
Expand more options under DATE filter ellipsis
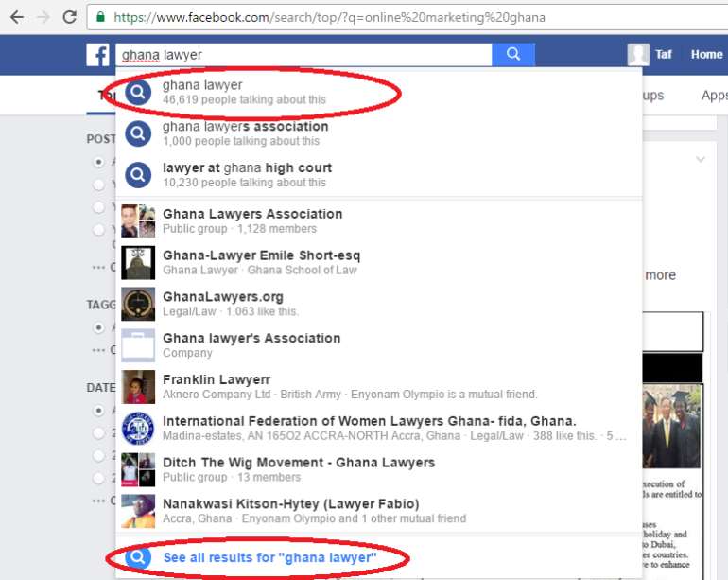(98, 501)
